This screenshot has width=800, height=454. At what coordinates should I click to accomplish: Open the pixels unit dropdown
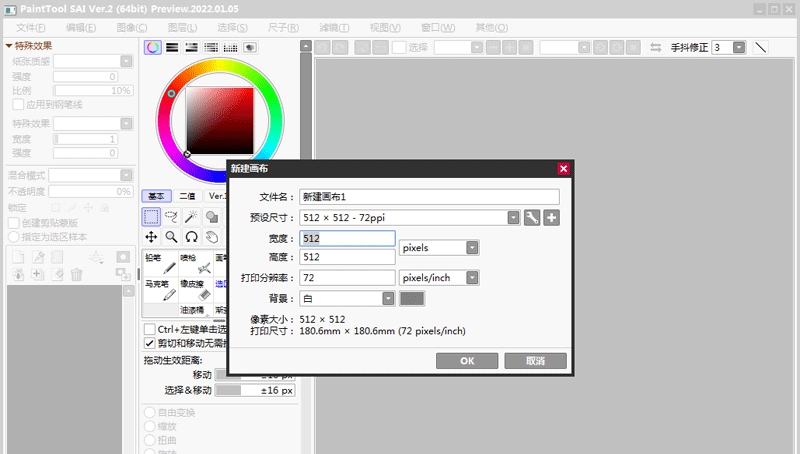472,248
